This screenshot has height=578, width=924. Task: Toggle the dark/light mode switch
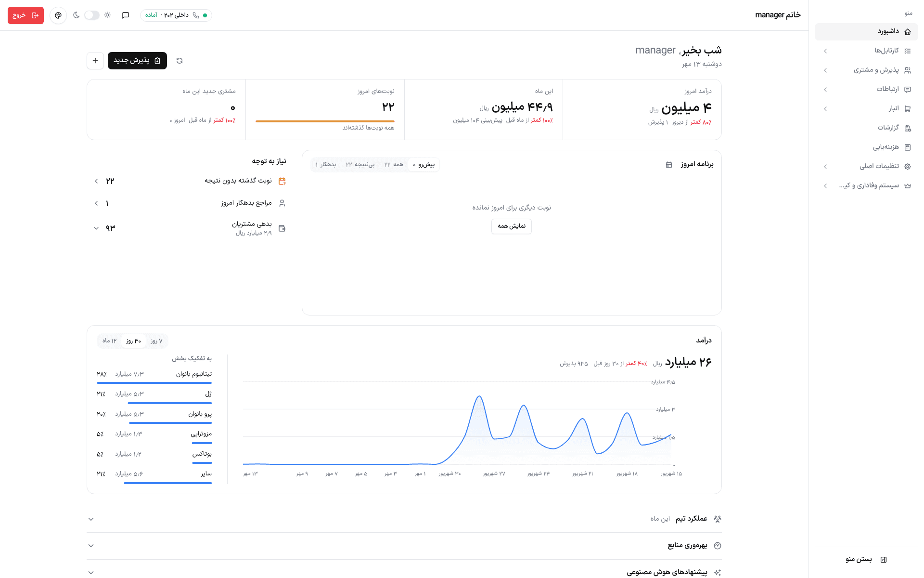pos(91,15)
